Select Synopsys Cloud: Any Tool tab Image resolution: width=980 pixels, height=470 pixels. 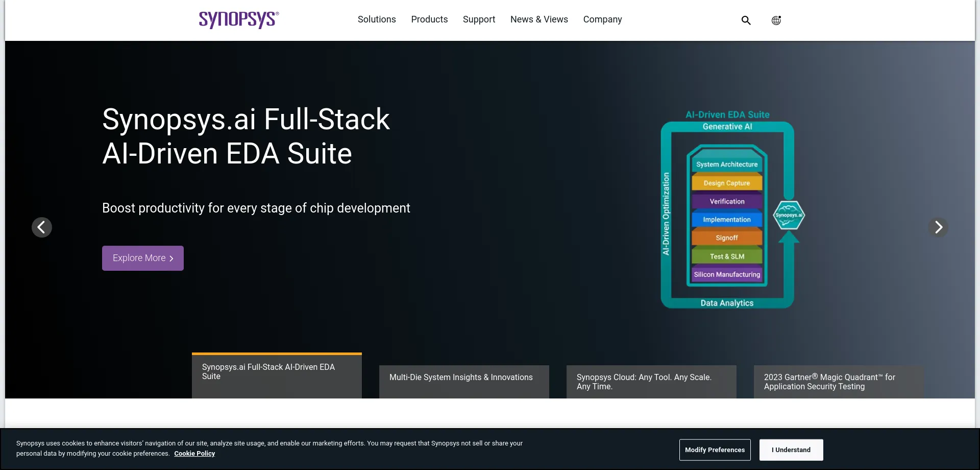click(x=651, y=382)
